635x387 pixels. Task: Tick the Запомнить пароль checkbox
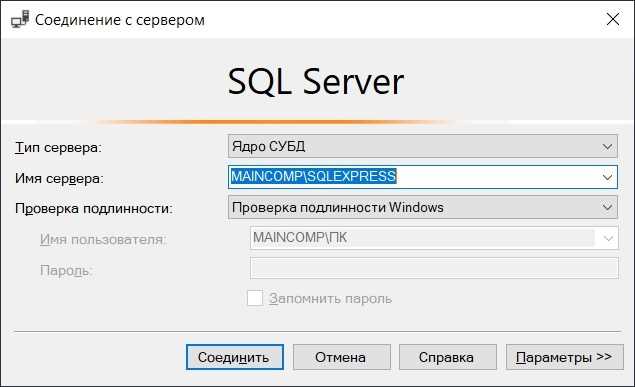point(255,298)
